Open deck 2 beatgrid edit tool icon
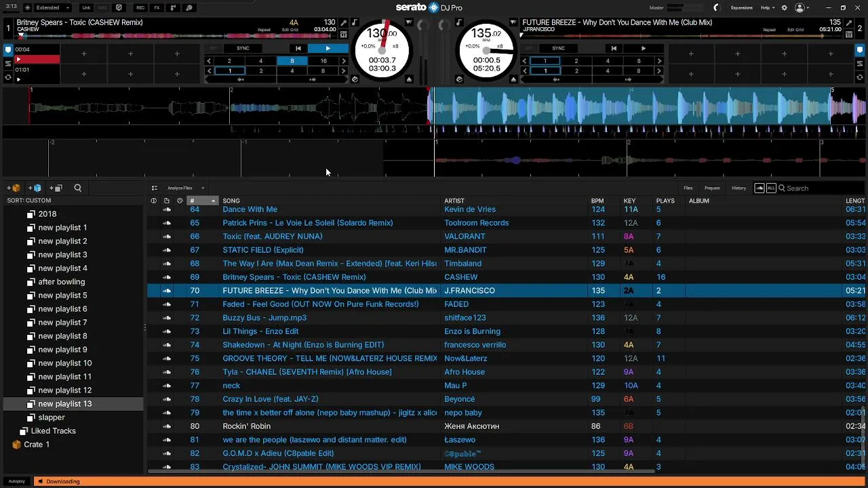The height and width of the screenshot is (488, 868). click(849, 22)
